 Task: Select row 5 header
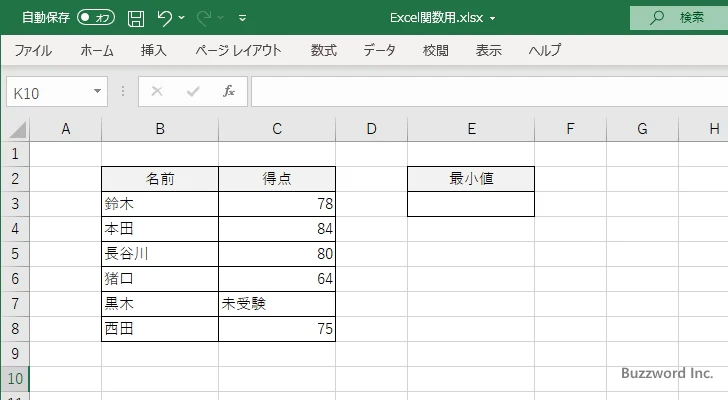click(x=15, y=254)
